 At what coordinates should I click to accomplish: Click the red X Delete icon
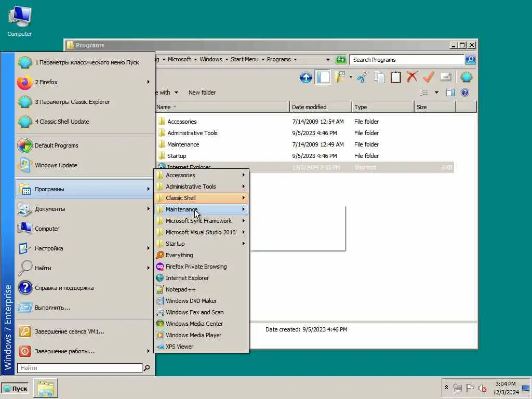point(412,77)
